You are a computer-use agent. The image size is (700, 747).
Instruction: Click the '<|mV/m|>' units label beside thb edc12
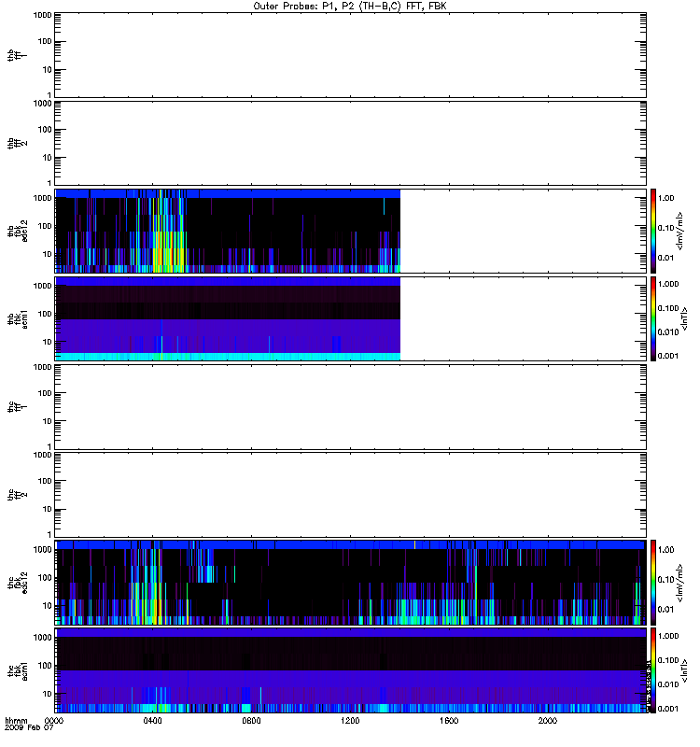point(680,231)
